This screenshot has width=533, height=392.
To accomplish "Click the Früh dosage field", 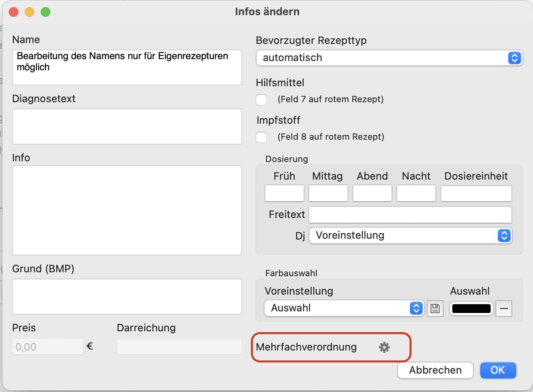I will (284, 193).
